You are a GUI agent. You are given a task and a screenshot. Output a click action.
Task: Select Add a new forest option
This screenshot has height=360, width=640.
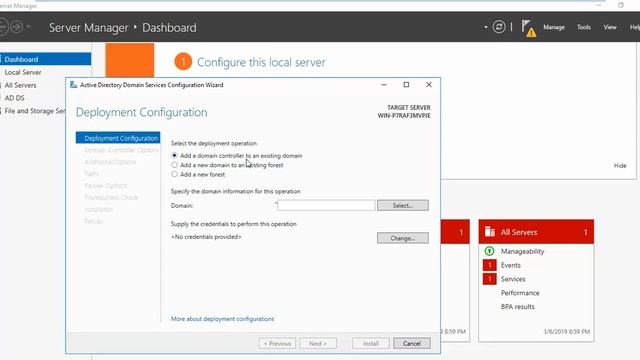174,174
